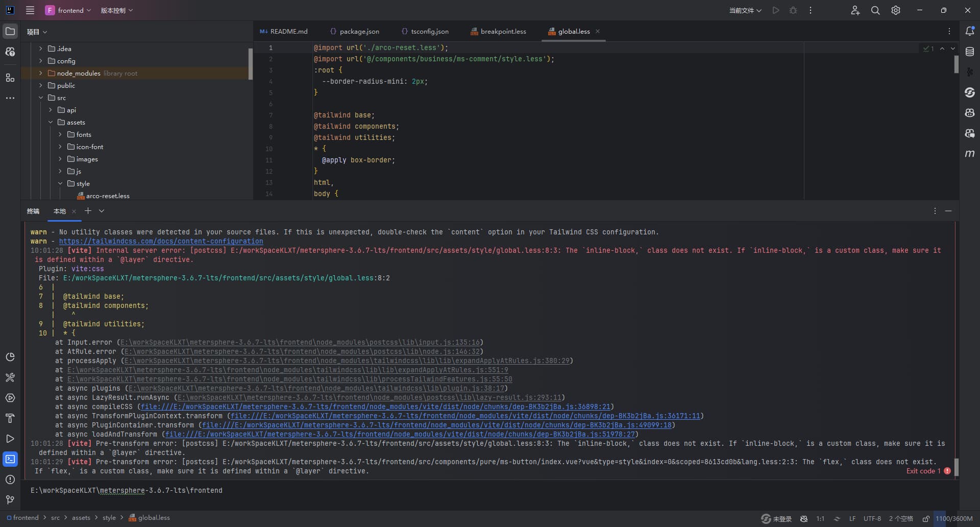Image resolution: width=980 pixels, height=527 pixels.
Task: Open the Problems tool window icon
Action: click(x=10, y=480)
